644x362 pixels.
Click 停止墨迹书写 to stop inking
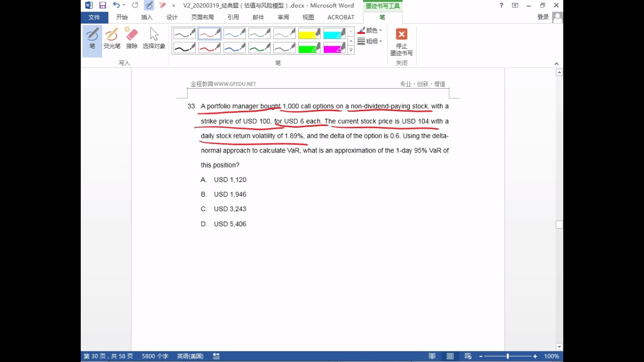pyautogui.click(x=401, y=41)
